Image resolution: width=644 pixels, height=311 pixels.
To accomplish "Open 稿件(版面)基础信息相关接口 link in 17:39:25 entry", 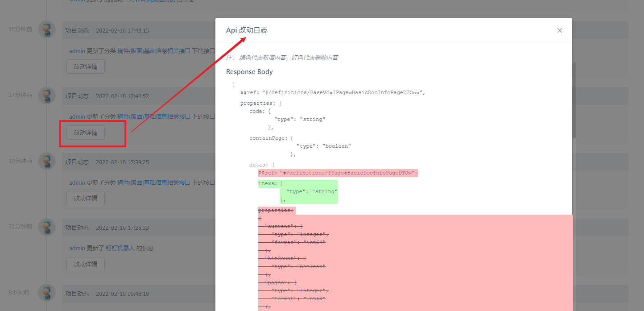I will click(154, 182).
